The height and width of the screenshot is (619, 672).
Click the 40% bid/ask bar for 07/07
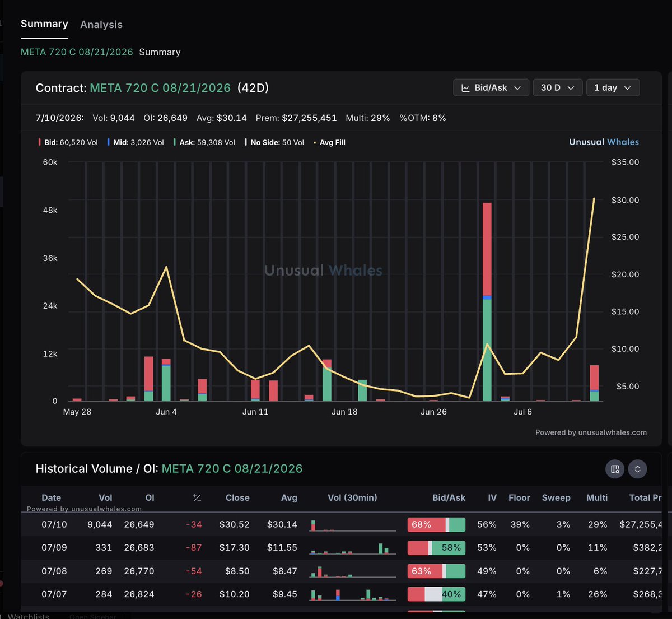click(x=436, y=594)
